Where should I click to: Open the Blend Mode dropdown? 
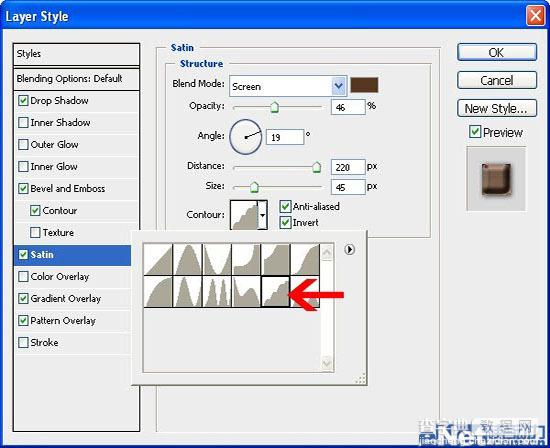(288, 86)
